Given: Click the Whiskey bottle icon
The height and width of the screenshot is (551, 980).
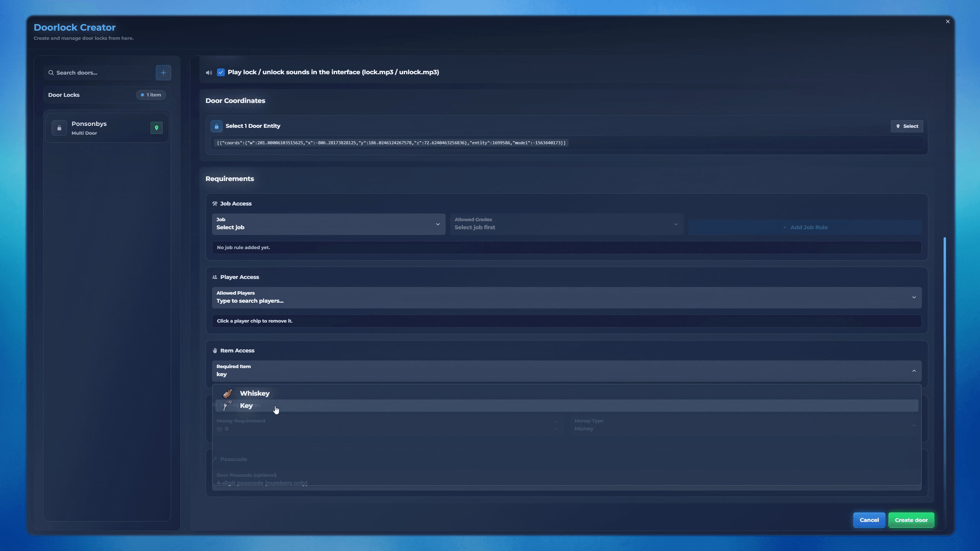Looking at the screenshot, I should pos(228,393).
